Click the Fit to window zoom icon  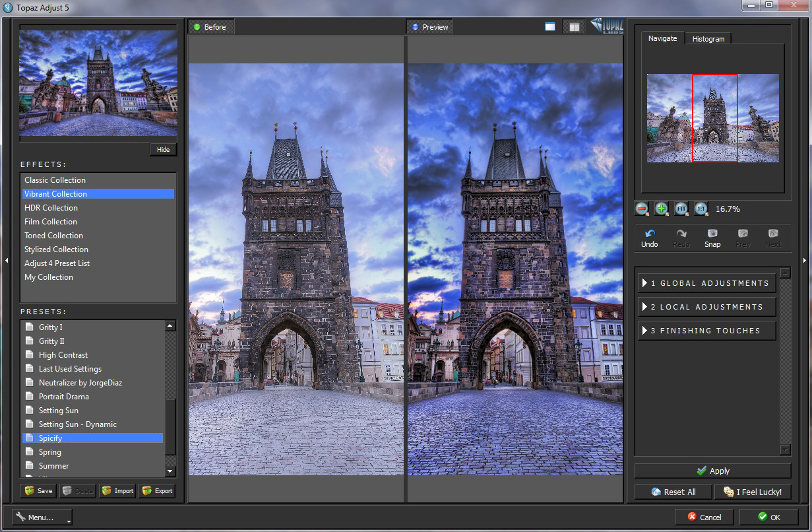[x=681, y=209]
